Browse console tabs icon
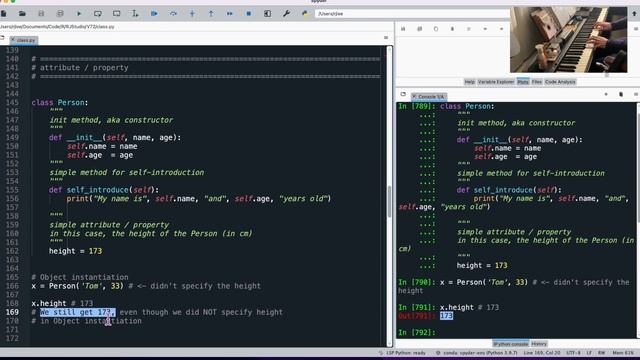This screenshot has width=640, height=360. coord(403,94)
